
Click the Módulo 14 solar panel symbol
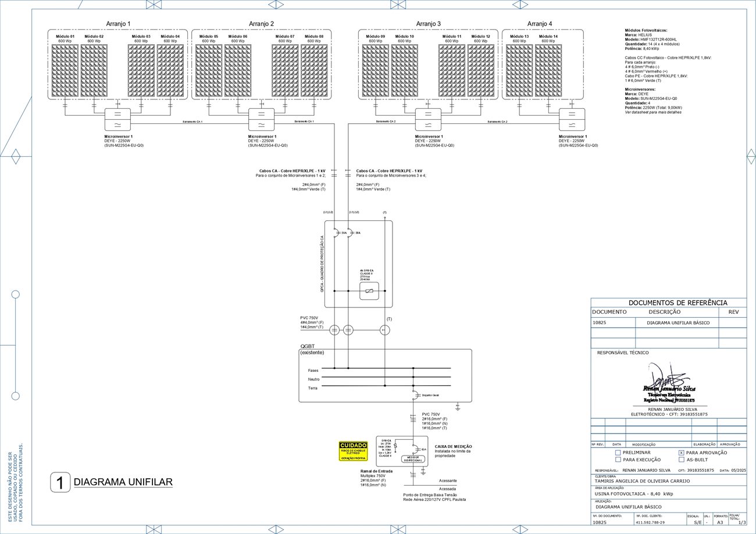pos(548,71)
